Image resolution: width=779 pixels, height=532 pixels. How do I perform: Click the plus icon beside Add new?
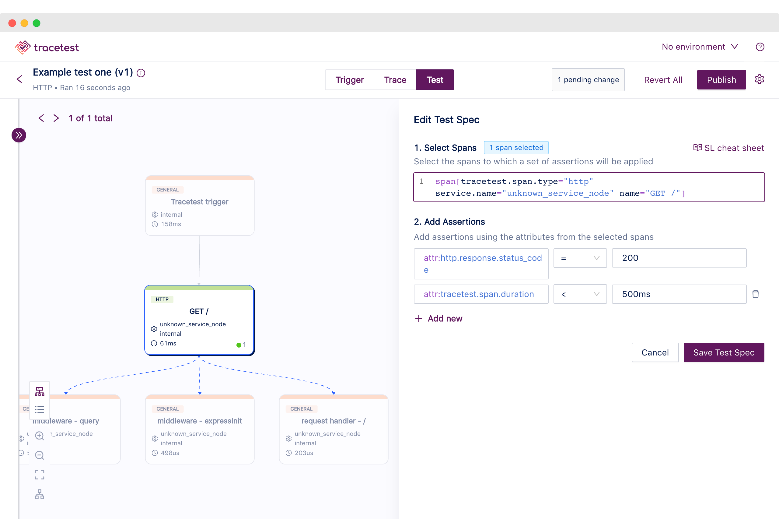[x=419, y=318]
